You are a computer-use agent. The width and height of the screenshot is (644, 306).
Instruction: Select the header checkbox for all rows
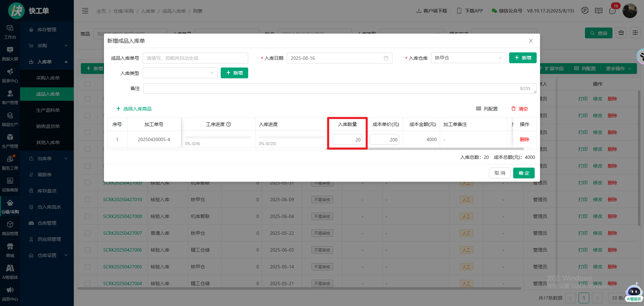(88, 84)
